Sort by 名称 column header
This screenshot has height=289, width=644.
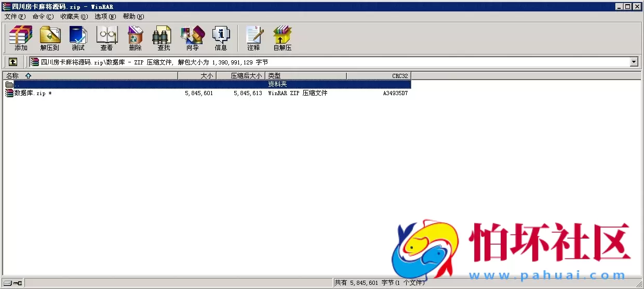click(90, 76)
